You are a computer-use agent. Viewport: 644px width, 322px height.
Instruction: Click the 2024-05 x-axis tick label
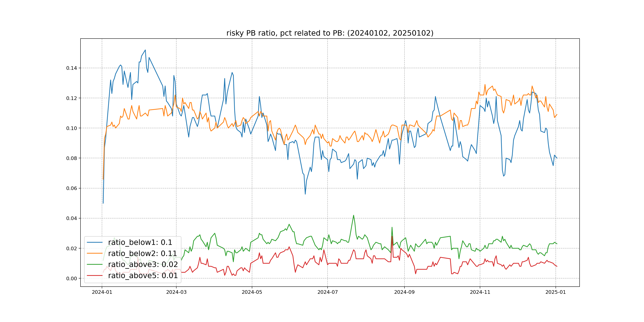click(252, 292)
